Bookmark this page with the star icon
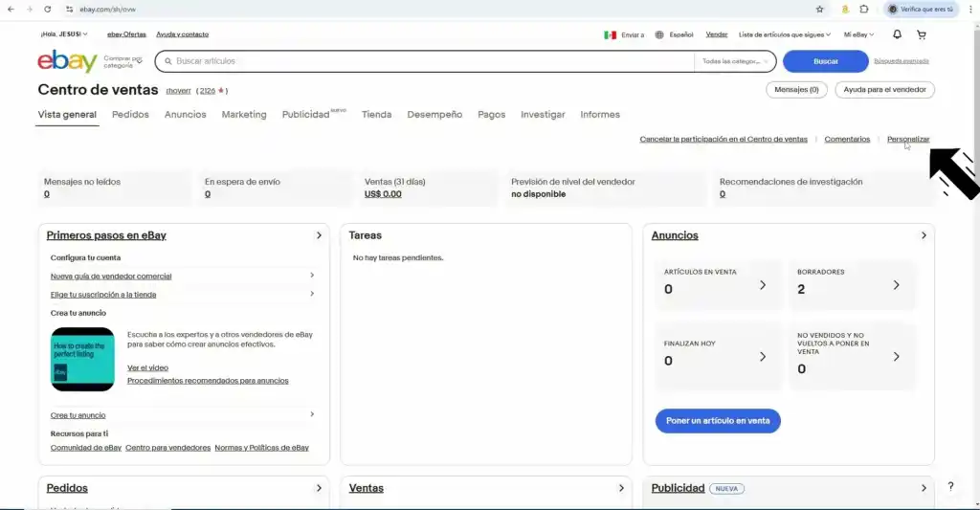The width and height of the screenshot is (980, 510). [x=820, y=10]
